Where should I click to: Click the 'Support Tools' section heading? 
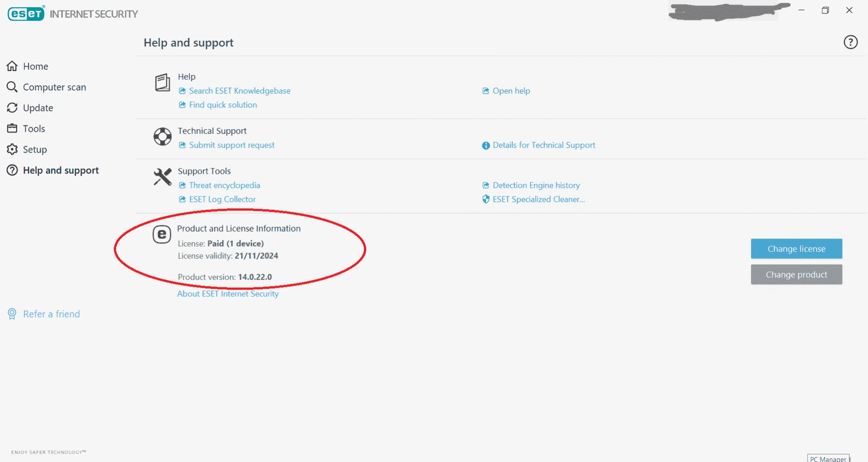pyautogui.click(x=204, y=171)
